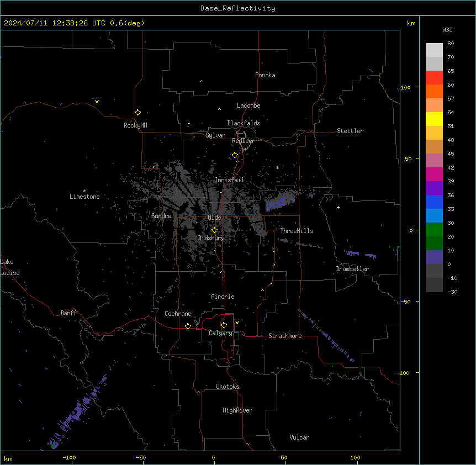Click the Stettler city label
This screenshot has width=476, height=465.
(x=350, y=131)
